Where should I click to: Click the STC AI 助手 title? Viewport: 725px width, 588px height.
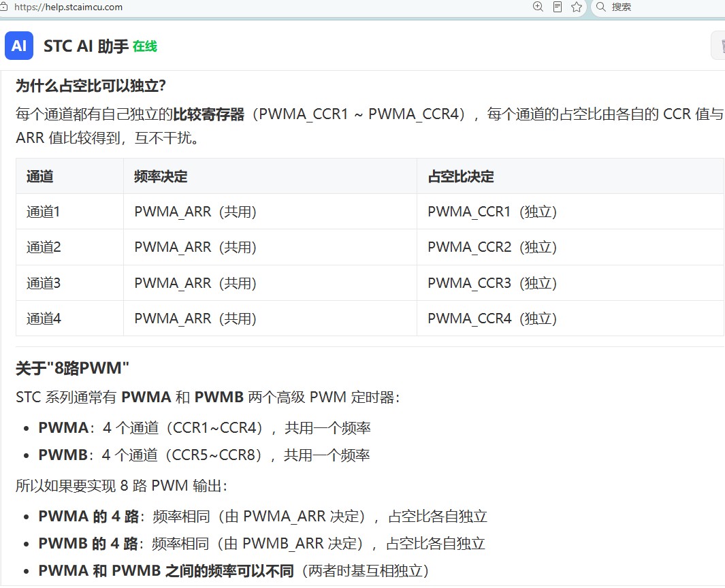tap(86, 46)
